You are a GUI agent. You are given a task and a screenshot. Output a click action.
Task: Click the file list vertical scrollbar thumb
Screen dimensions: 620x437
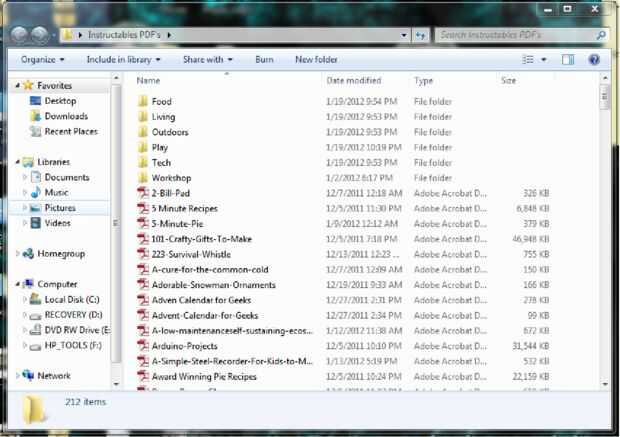[x=604, y=96]
